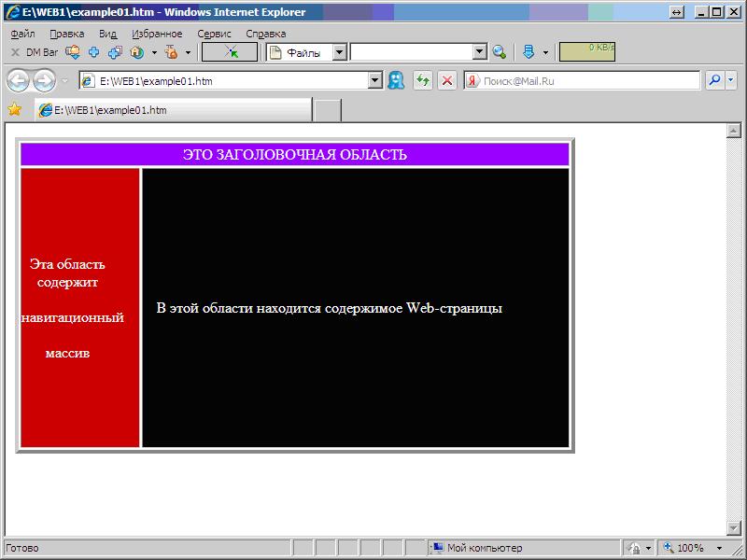Image resolution: width=747 pixels, height=560 pixels.
Task: Click the 100% zoom level button
Action: click(x=684, y=548)
